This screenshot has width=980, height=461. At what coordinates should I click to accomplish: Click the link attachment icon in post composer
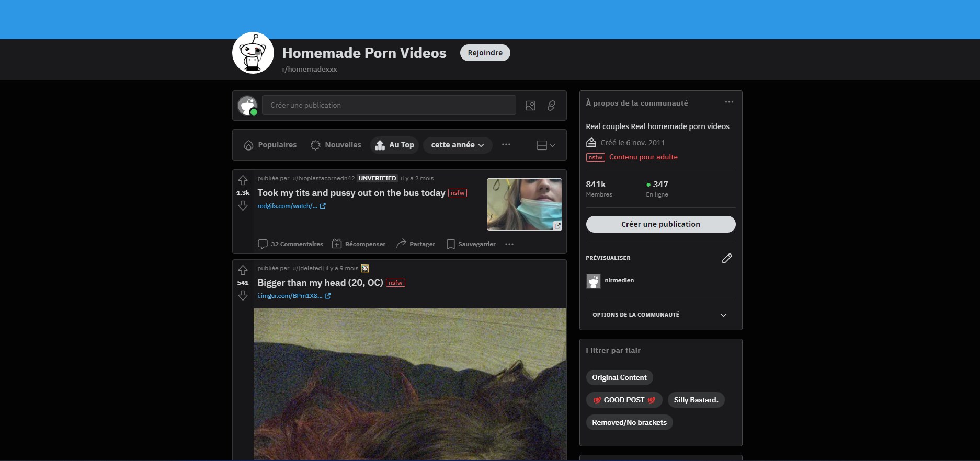[x=551, y=106]
